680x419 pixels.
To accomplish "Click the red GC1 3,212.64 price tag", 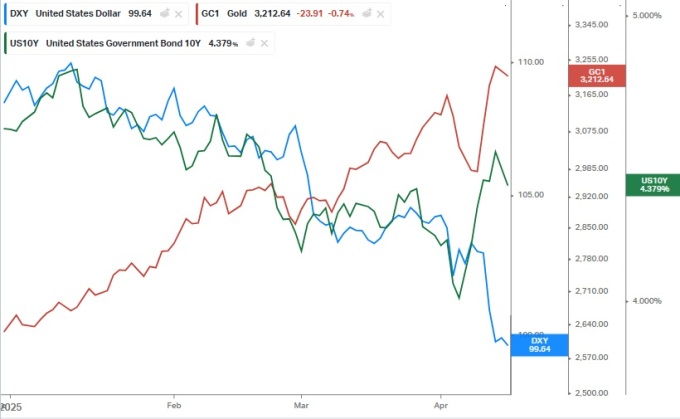I will click(x=596, y=76).
